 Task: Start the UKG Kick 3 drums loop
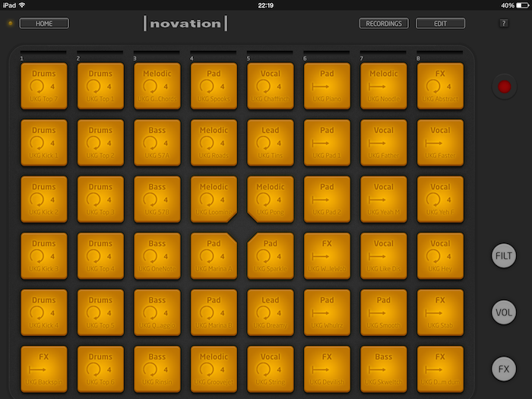[44, 256]
